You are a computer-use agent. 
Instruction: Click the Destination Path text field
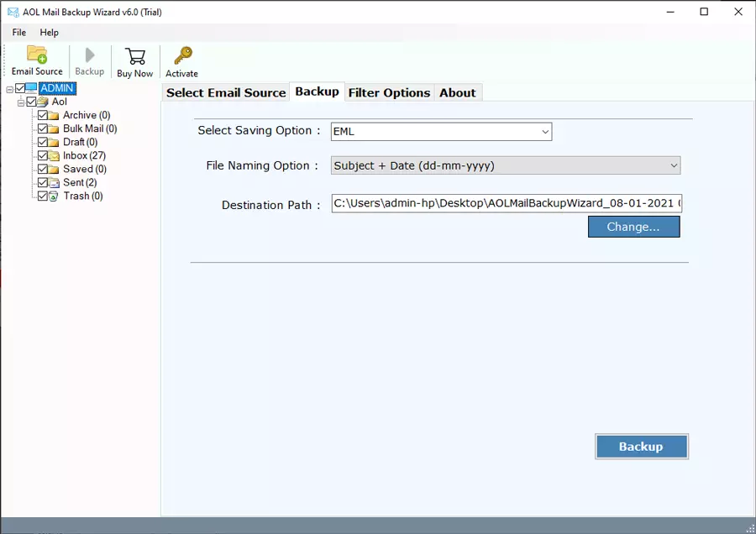coord(507,203)
